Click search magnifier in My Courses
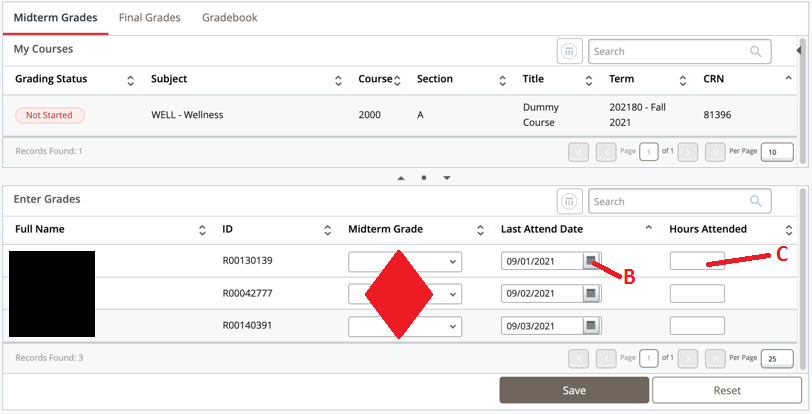This screenshot has width=812, height=414. 756,52
